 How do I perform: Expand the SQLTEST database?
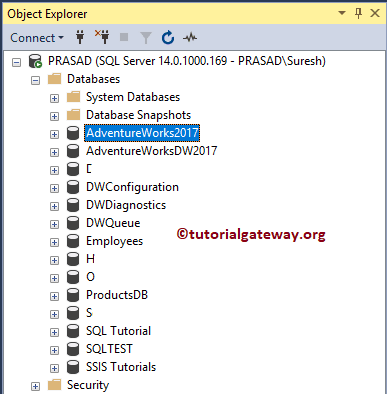54,350
